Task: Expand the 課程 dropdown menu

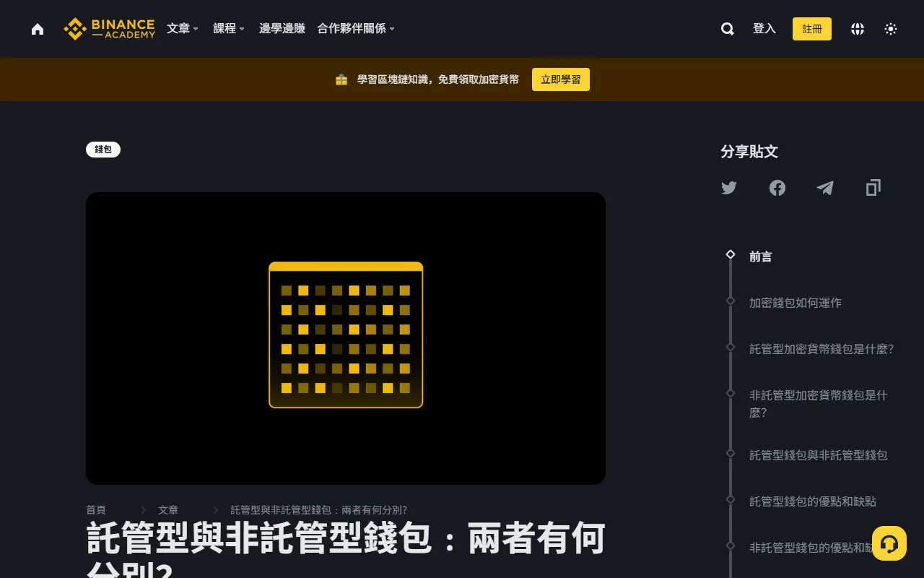Action: coord(229,29)
